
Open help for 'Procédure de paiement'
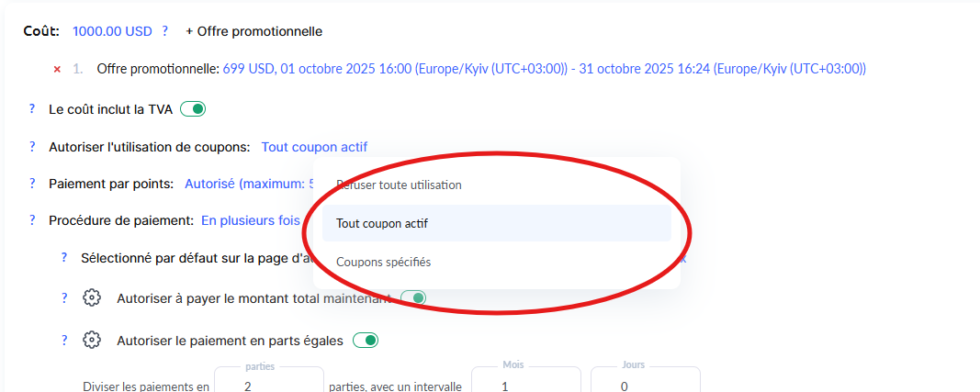[x=32, y=220]
